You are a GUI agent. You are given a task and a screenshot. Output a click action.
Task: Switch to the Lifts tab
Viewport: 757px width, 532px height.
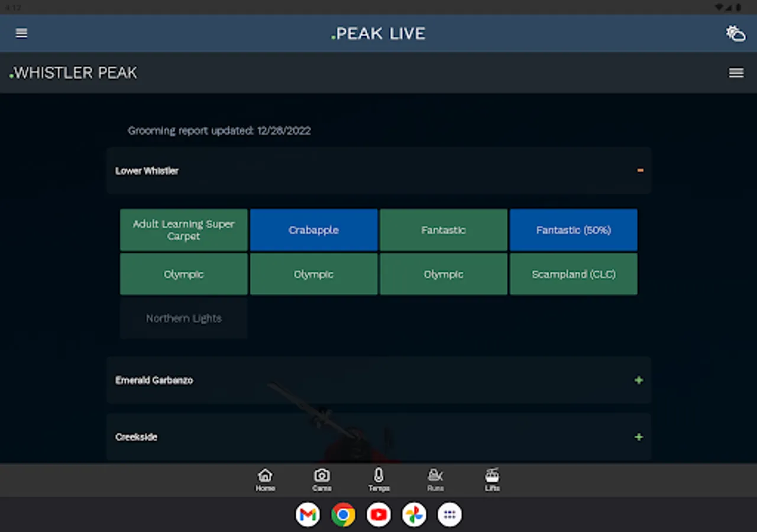[x=492, y=479]
